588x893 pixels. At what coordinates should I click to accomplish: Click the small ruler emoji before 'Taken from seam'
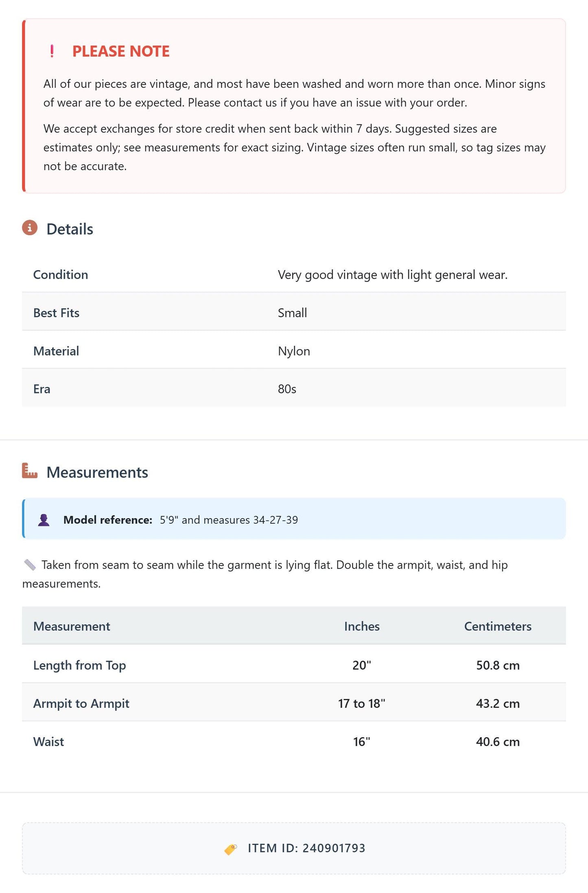point(30,565)
